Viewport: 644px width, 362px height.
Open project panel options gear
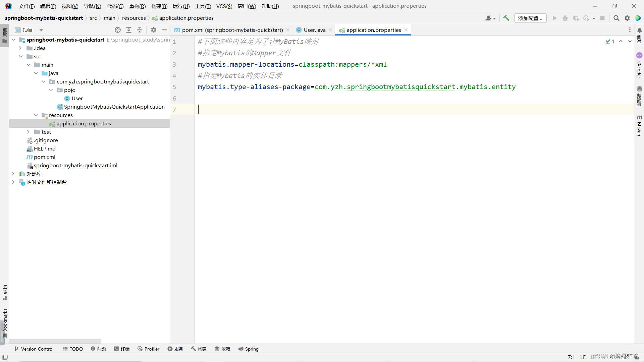tap(154, 30)
